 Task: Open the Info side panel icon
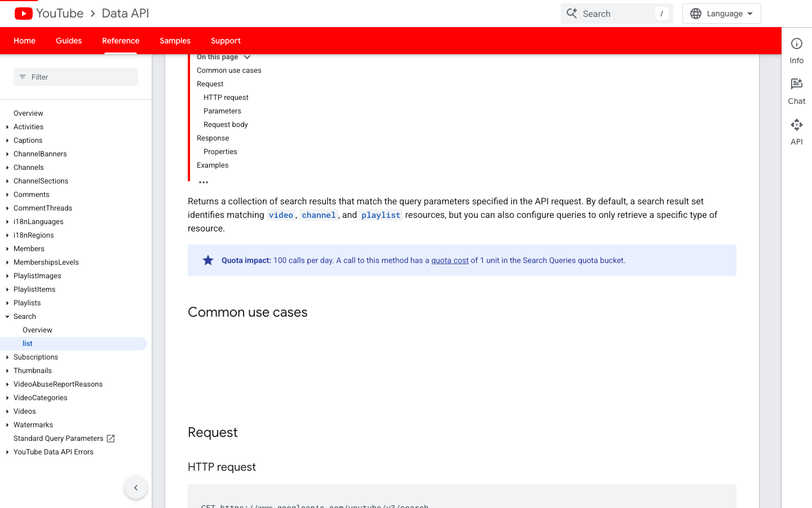797,44
